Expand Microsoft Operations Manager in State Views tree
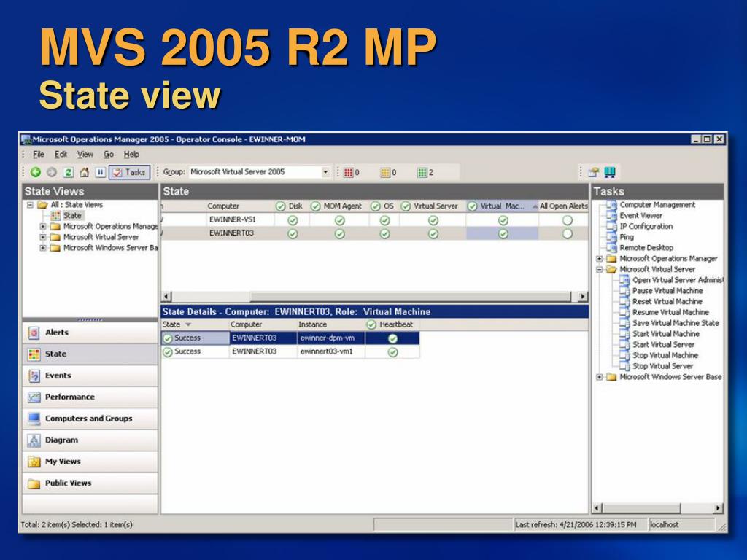The image size is (747, 560). click(43, 226)
